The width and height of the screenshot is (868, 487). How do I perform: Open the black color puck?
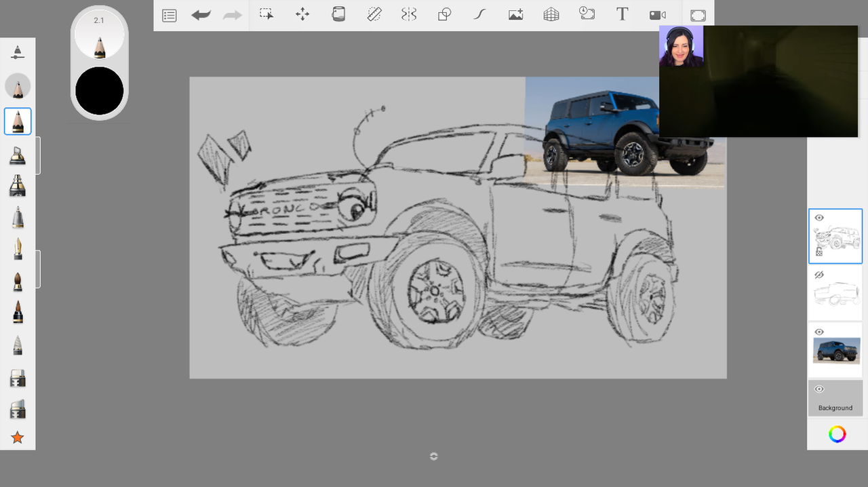click(x=99, y=91)
